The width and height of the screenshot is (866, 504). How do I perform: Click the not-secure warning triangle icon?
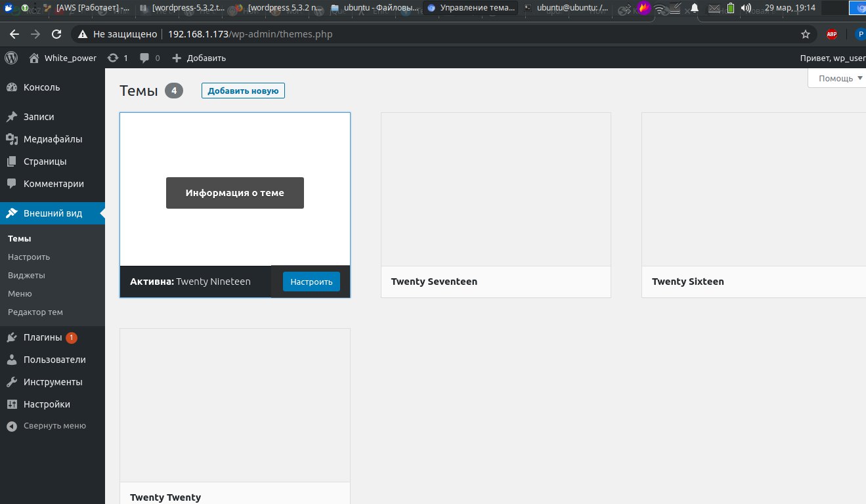(x=83, y=34)
